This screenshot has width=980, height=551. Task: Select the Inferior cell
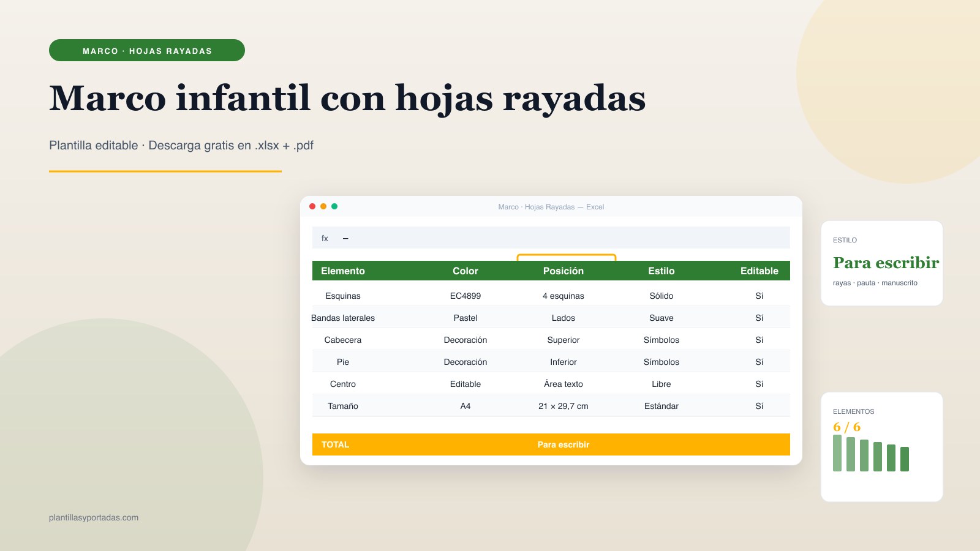click(563, 362)
